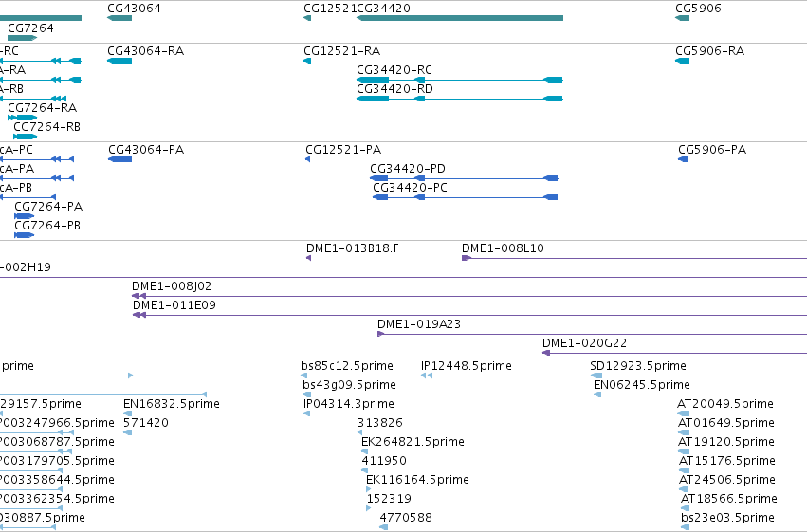
Task: Select protein CG7264-PB
Action: 47,226
